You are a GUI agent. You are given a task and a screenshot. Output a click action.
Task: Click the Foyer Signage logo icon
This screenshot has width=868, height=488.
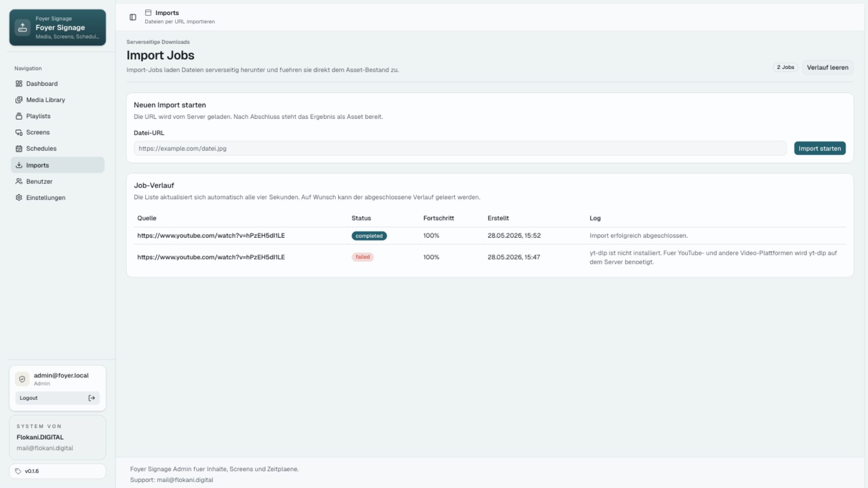pos(23,28)
